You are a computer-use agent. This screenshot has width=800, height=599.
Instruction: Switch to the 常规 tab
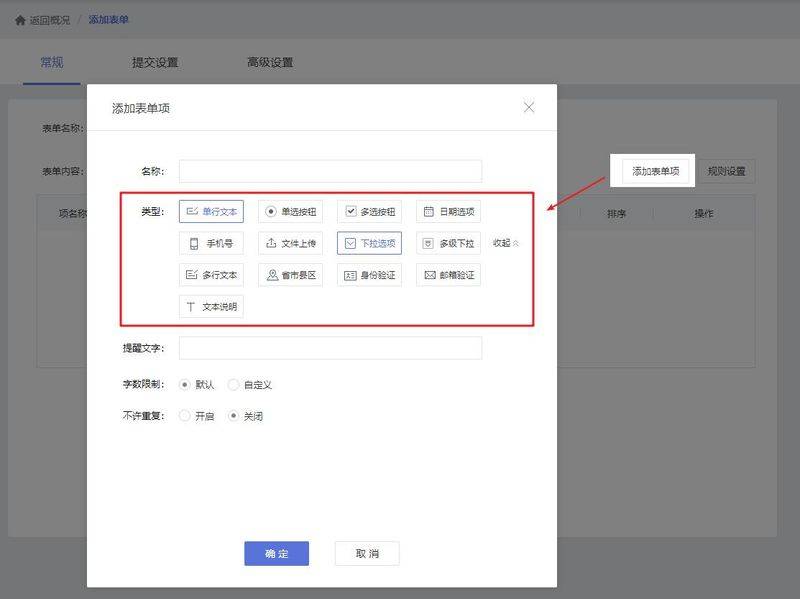point(52,62)
